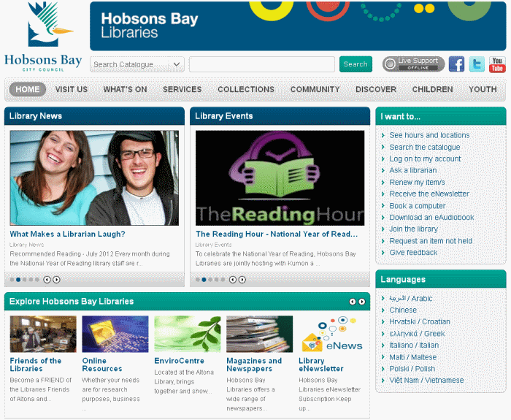Viewport: 511px width, 420px height.
Task: Open the Facebook icon link
Action: (x=456, y=64)
